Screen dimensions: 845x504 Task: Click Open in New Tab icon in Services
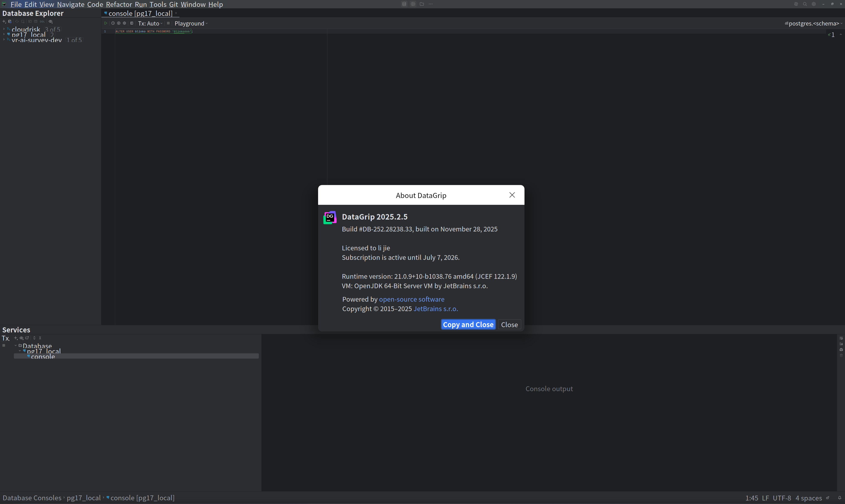[27, 338]
